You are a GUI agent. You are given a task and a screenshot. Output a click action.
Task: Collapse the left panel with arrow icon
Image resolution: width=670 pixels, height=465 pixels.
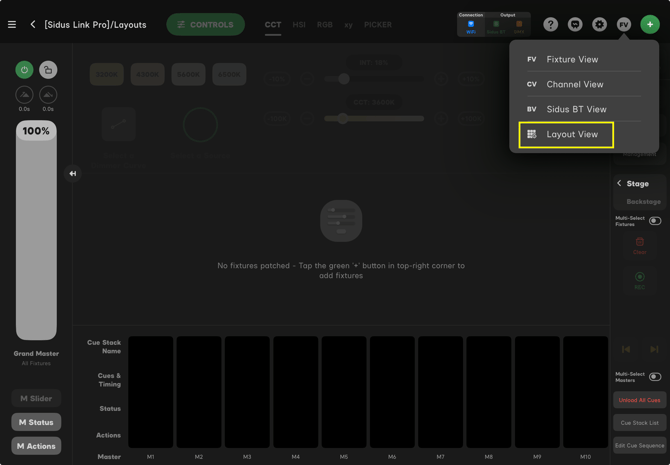[73, 174]
